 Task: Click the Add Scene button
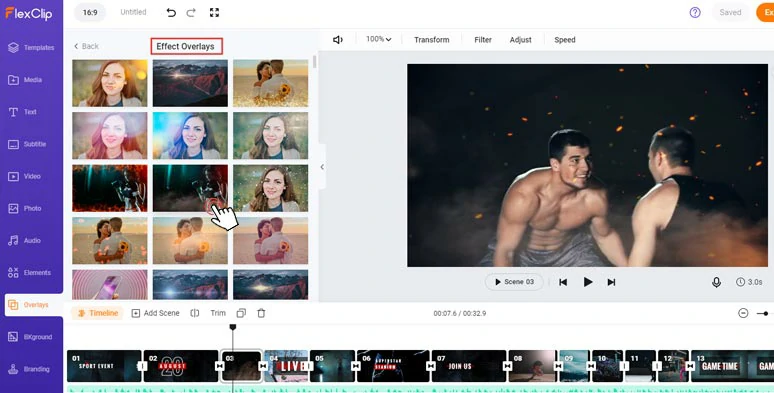coord(155,313)
